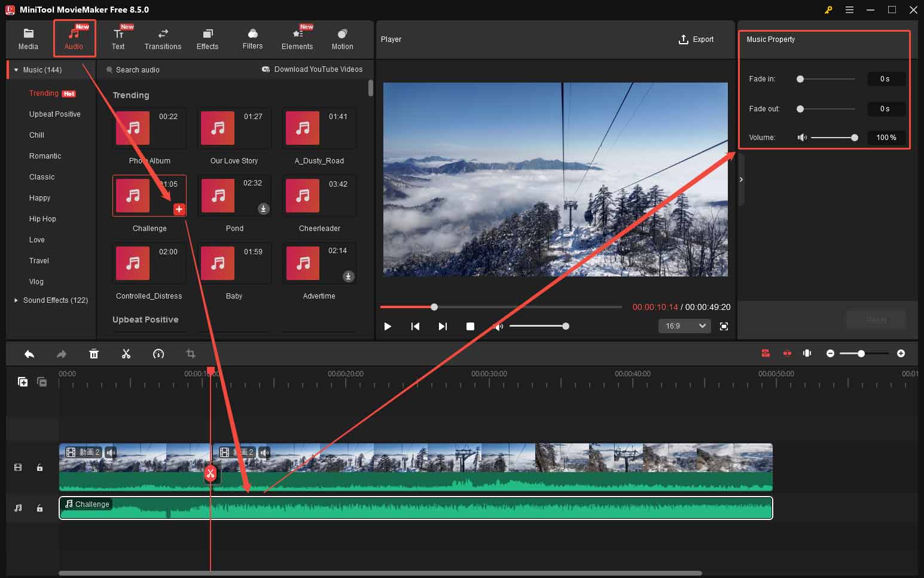Toggle fullscreen preview in the Player

coord(724,326)
